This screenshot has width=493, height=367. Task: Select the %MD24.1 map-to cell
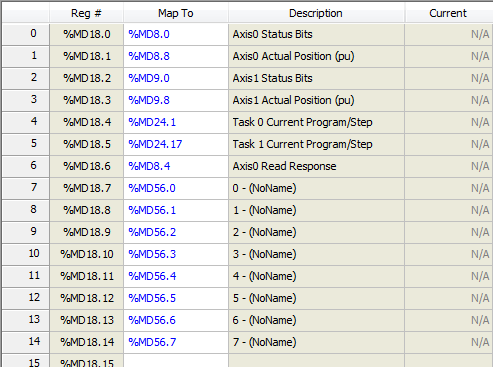[176, 122]
